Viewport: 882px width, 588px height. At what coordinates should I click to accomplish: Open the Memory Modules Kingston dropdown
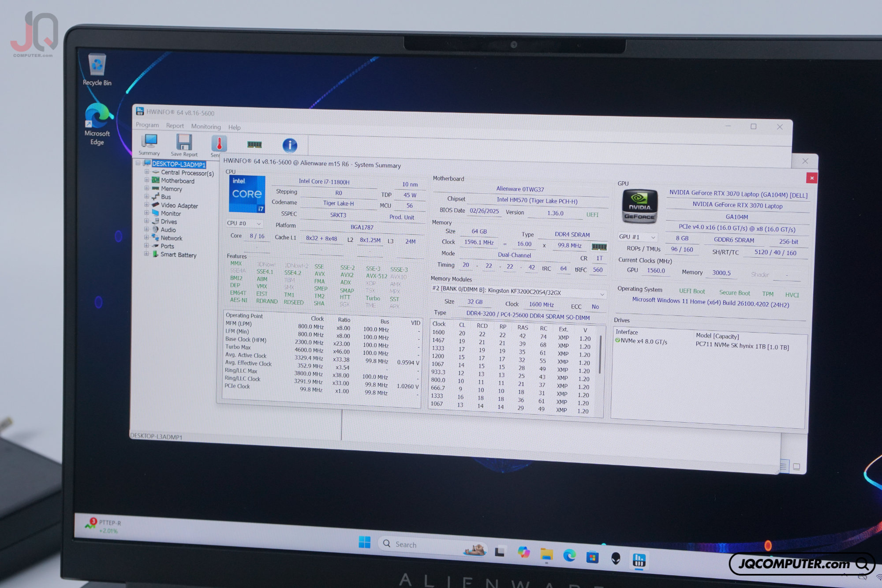[x=518, y=292]
